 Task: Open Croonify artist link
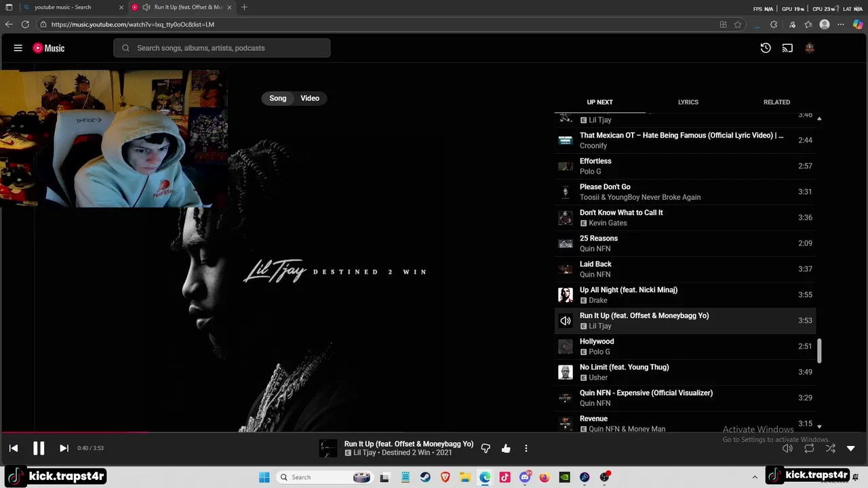[x=593, y=146]
